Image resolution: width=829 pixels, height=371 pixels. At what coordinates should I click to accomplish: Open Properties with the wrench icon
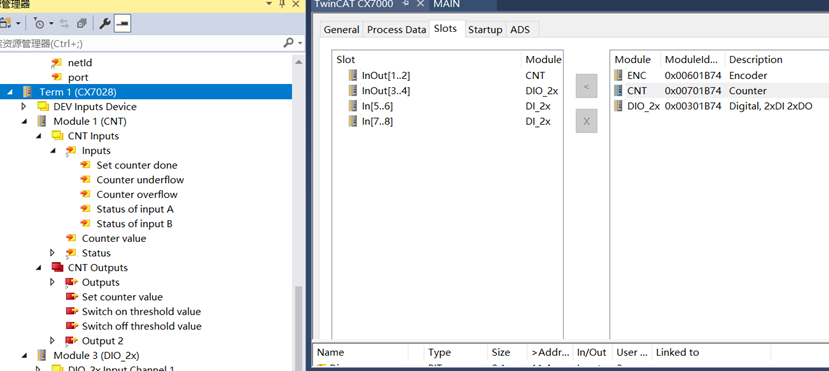click(x=105, y=23)
